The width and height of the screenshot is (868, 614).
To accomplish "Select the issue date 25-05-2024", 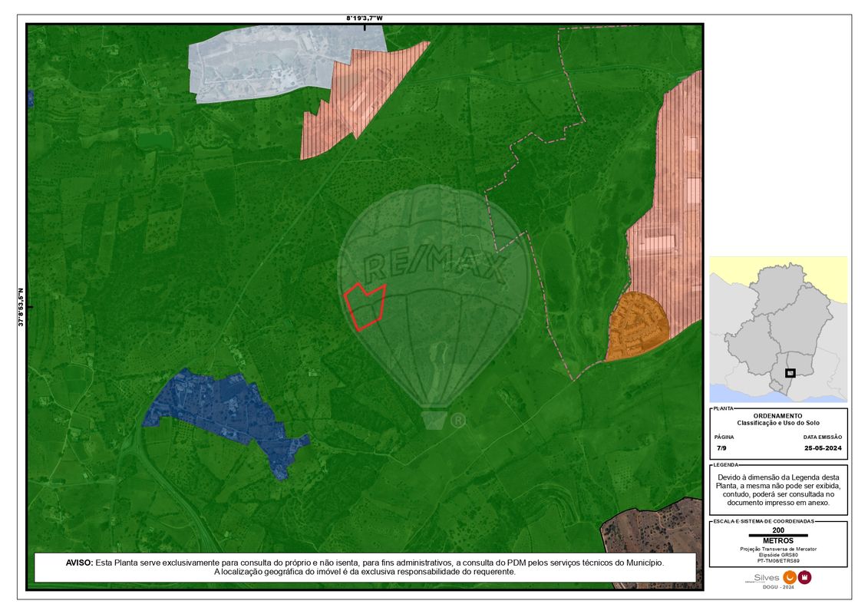I will [x=823, y=448].
